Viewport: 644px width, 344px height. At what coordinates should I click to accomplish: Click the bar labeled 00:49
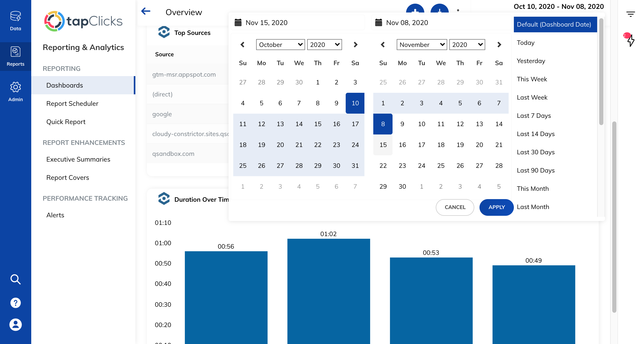click(x=534, y=305)
